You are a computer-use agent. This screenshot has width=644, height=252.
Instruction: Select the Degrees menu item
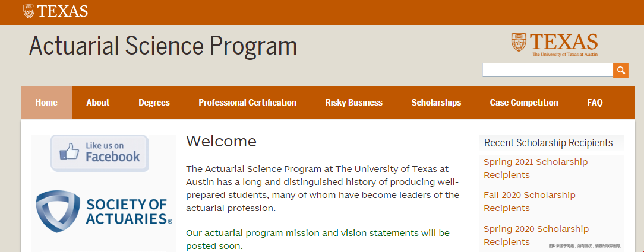154,103
